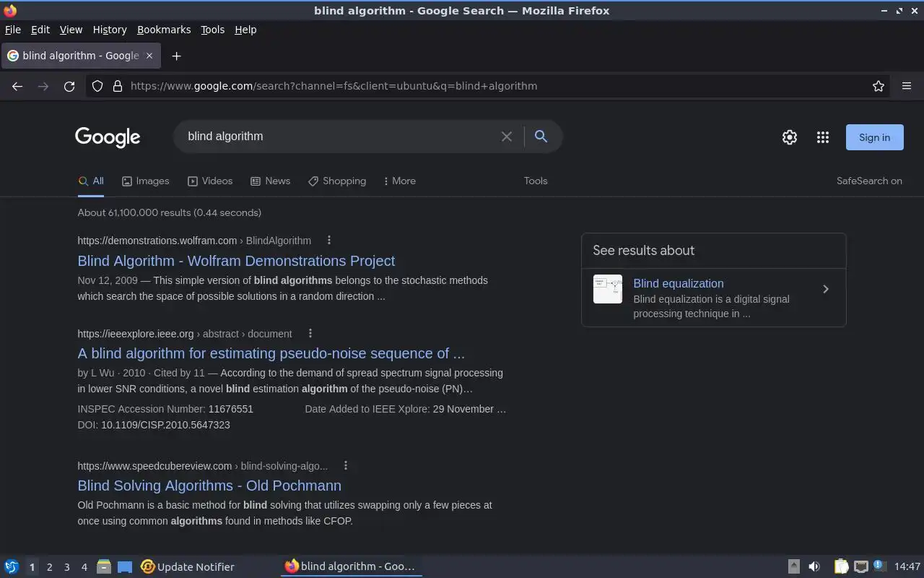Open Update Notifier from the taskbar

(188, 567)
